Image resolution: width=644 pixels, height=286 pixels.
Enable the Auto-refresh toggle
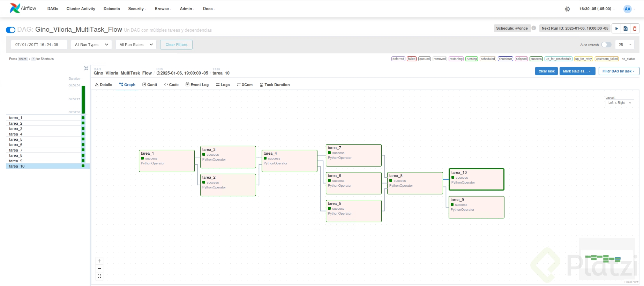[606, 45]
